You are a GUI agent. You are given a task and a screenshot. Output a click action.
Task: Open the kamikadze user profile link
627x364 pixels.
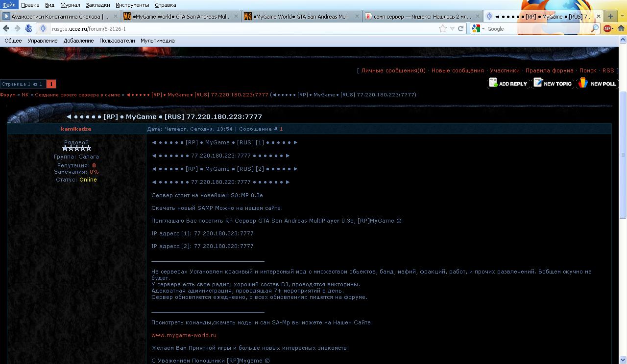click(76, 129)
